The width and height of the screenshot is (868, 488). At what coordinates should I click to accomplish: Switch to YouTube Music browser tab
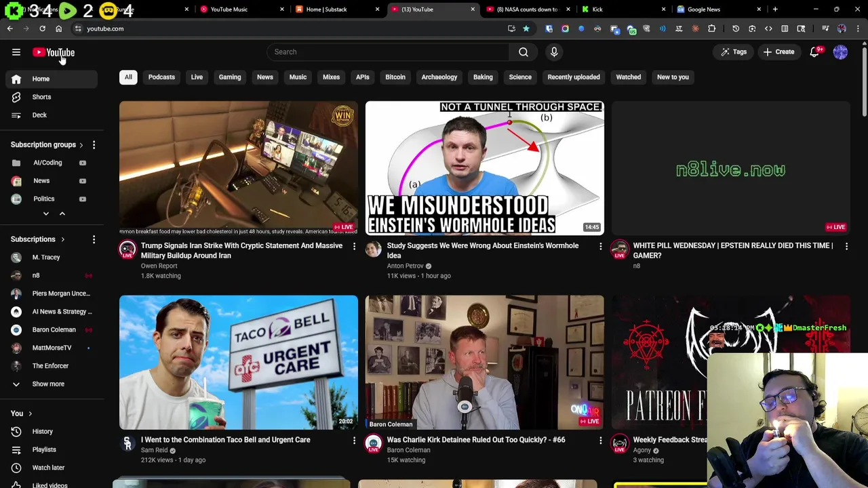(x=241, y=9)
